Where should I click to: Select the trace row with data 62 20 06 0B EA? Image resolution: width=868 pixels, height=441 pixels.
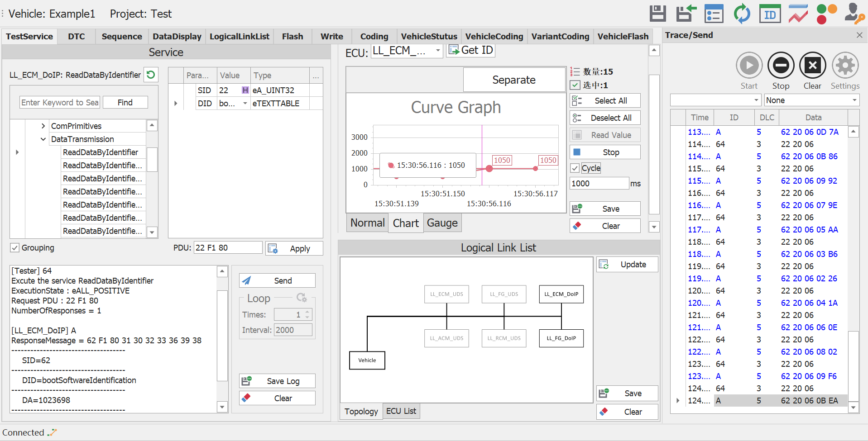(758, 400)
